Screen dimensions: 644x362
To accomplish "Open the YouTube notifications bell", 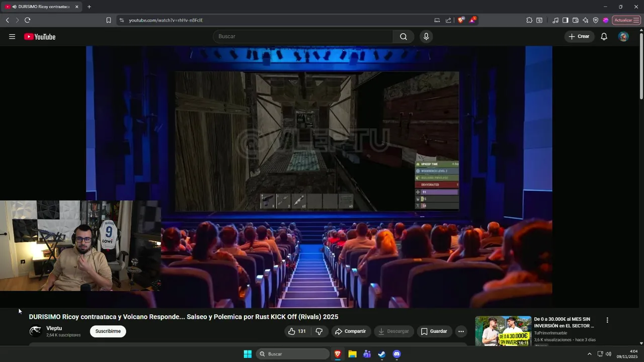I will (x=604, y=36).
